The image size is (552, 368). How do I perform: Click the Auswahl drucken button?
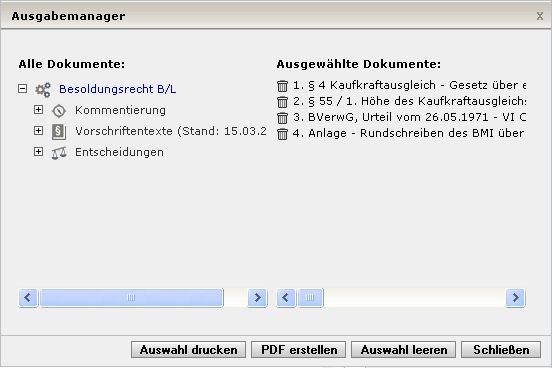(188, 350)
